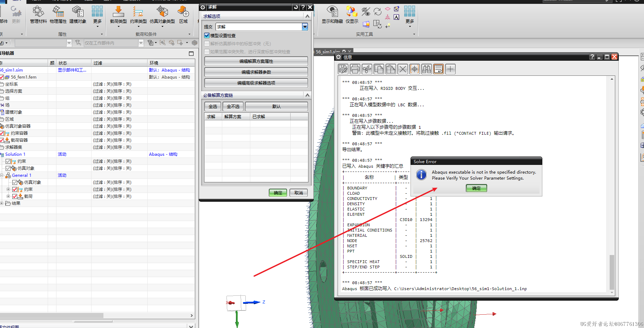
Task: Click the navigator horizontal scrollbar
Action: (52, 315)
